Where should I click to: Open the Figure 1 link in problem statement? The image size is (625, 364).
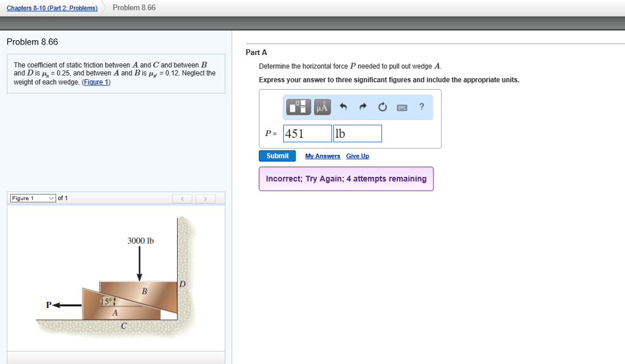coord(97,82)
